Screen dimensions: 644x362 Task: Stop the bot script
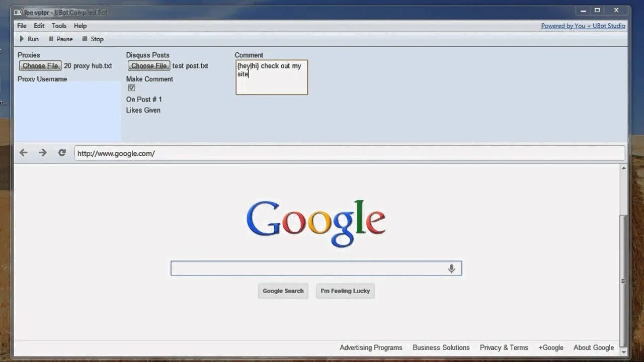[93, 39]
